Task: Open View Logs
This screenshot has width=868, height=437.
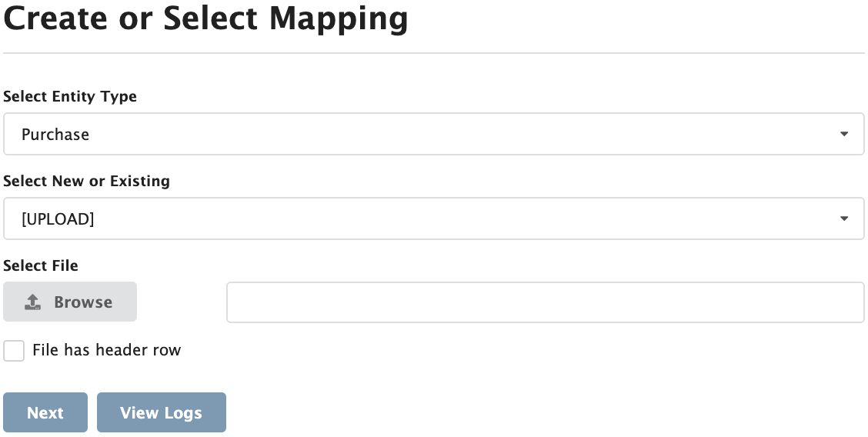Action: [161, 413]
